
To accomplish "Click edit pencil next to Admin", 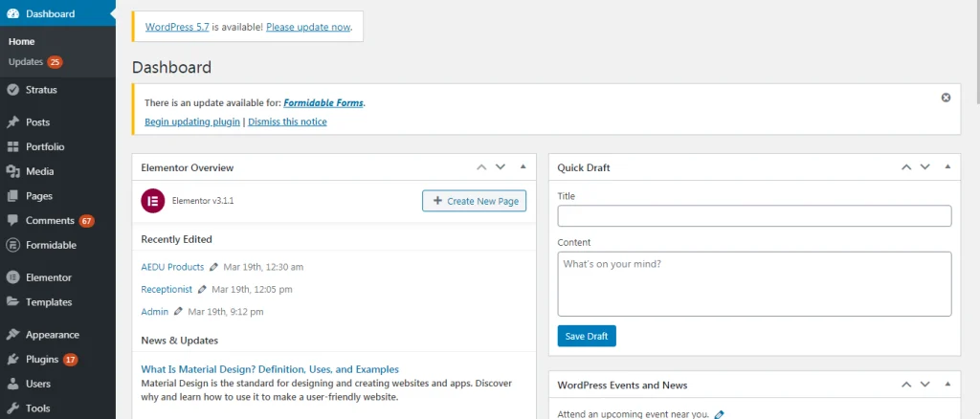I will (x=178, y=312).
